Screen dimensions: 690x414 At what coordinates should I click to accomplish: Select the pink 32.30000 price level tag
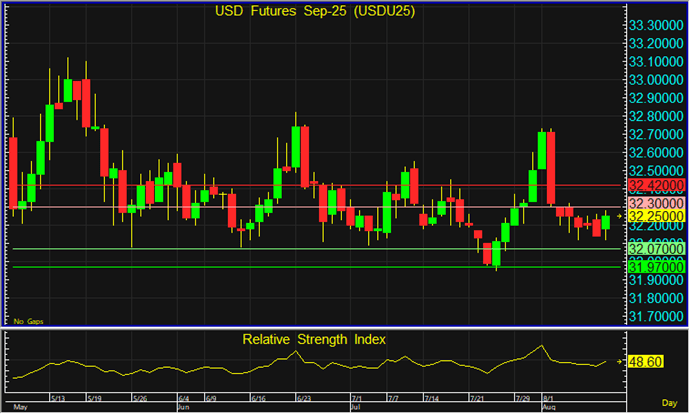point(656,201)
